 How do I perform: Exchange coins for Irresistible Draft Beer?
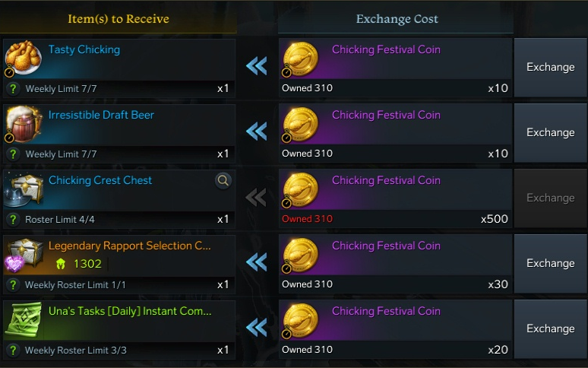click(550, 132)
